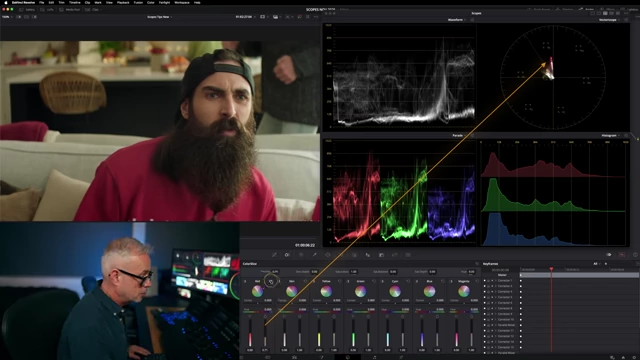The height and width of the screenshot is (360, 640).
Task: Open the Media Pool button
Action: click(x=70, y=9)
